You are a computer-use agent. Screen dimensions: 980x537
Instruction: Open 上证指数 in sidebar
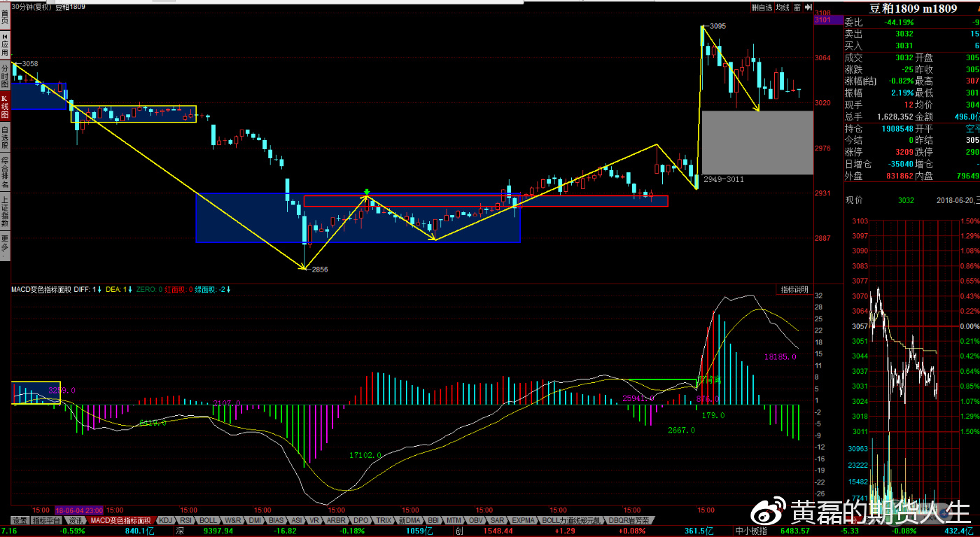point(5,212)
